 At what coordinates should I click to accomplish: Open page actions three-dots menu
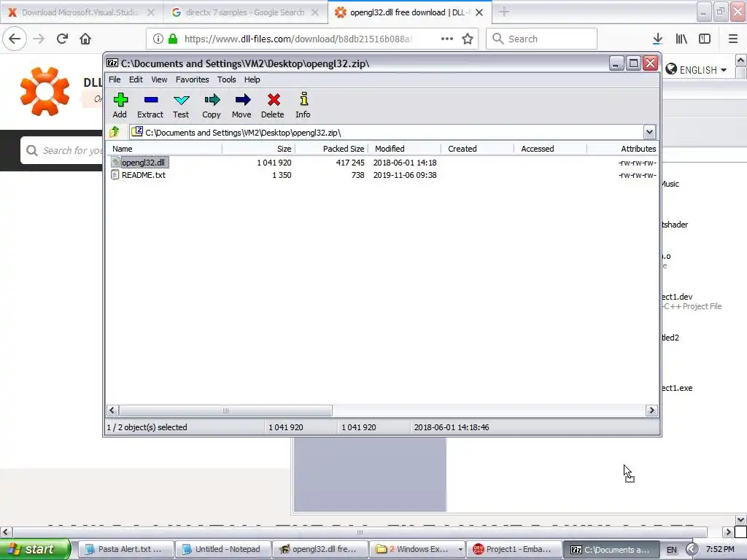click(447, 39)
